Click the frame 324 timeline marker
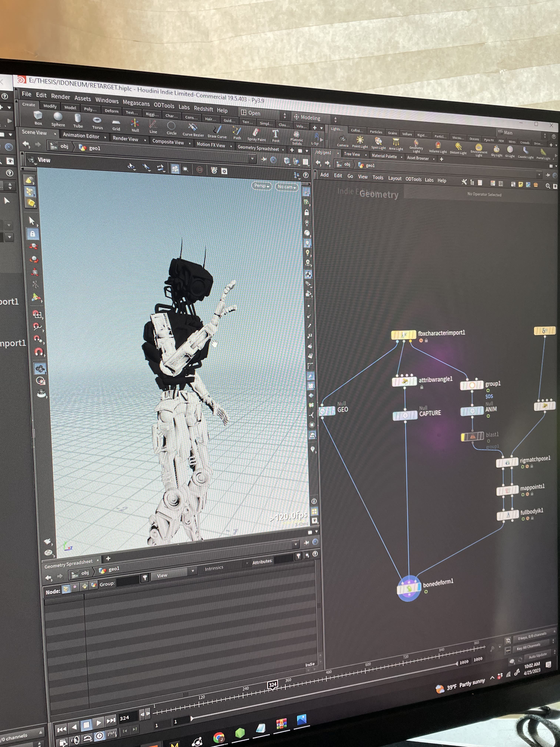This screenshot has width=560, height=747. pos(273,685)
